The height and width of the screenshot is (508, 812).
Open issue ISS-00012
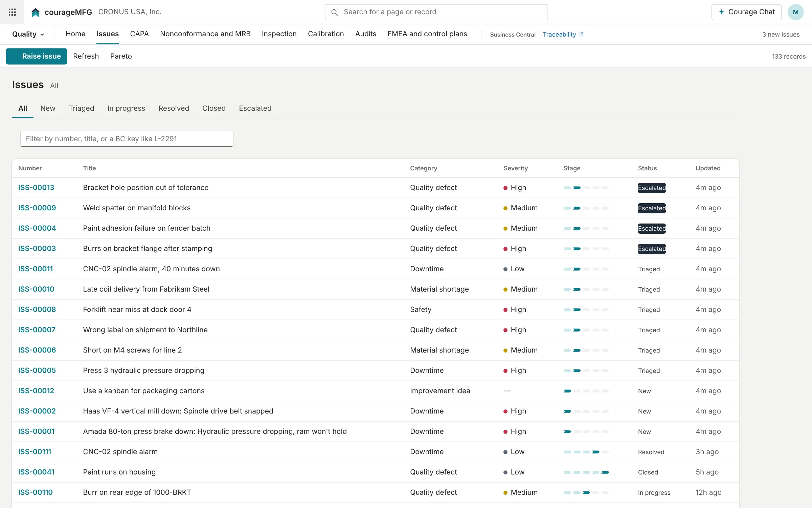pos(36,391)
